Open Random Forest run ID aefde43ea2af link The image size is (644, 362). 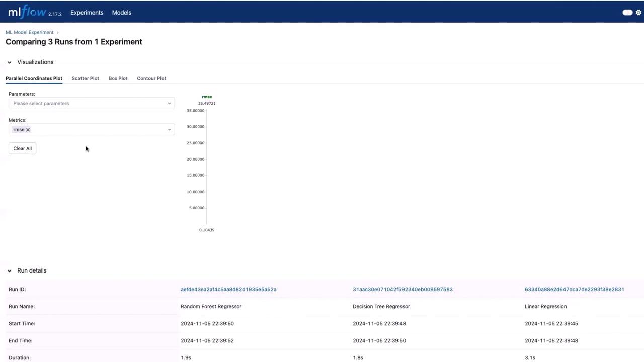click(x=228, y=289)
